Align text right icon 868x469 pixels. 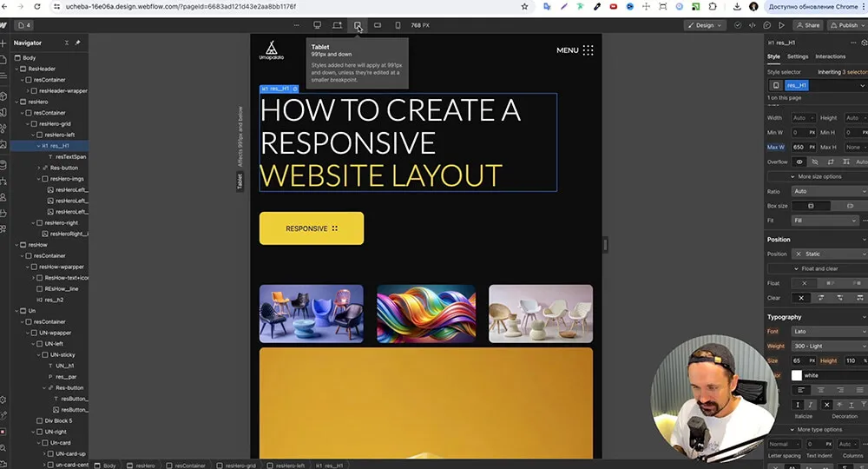coord(839,390)
